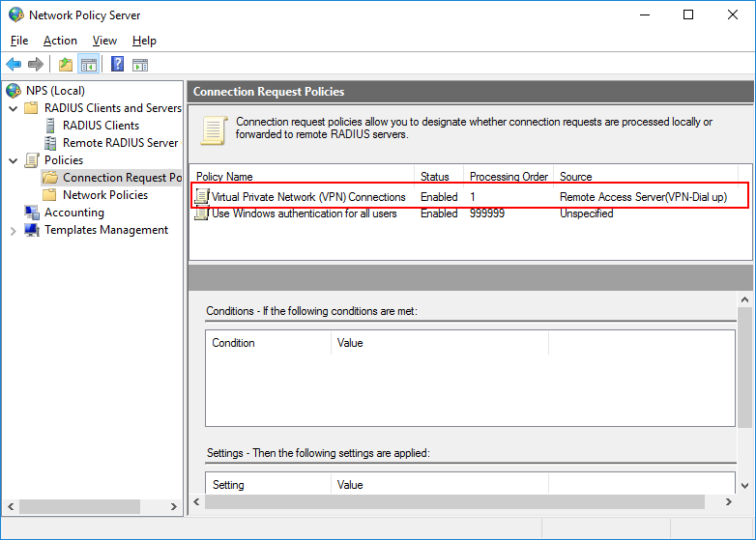The image size is (756, 540).
Task: Sort by Processing Order column header
Action: (509, 177)
